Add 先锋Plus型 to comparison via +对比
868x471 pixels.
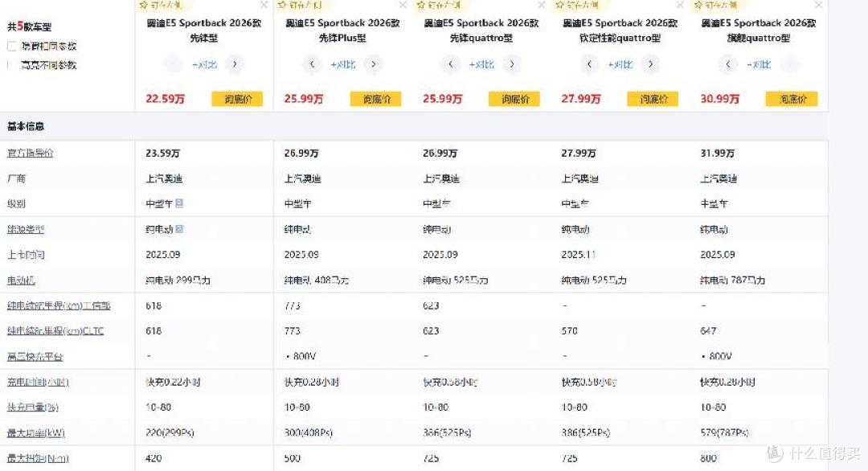(x=342, y=65)
